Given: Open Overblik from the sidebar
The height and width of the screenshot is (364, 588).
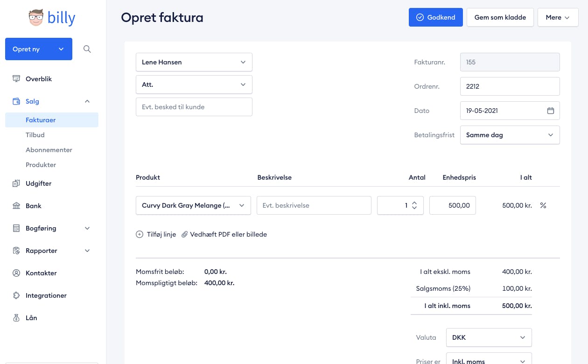Looking at the screenshot, I should pyautogui.click(x=39, y=79).
